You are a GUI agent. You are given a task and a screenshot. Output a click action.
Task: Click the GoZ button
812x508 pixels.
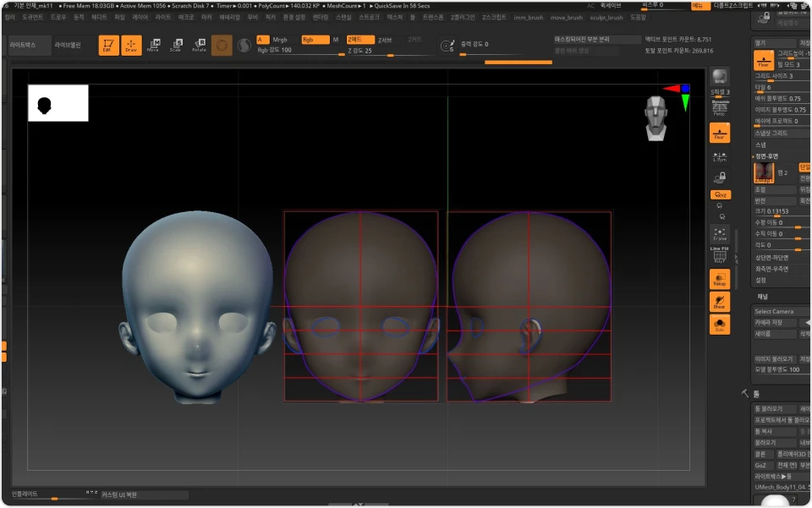tap(763, 466)
